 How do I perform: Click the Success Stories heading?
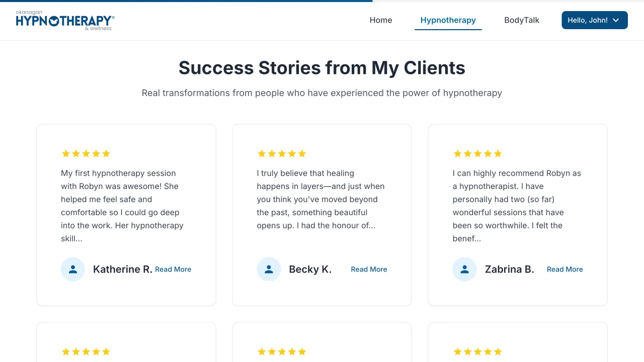tap(321, 67)
